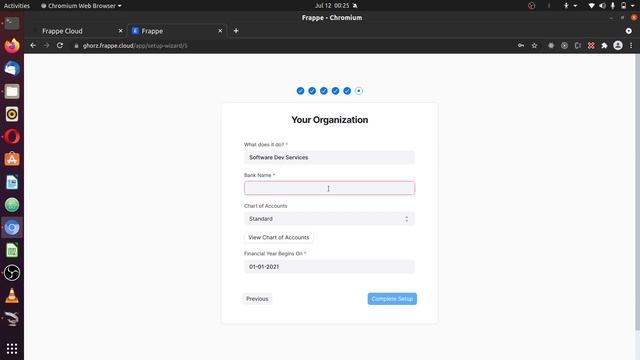This screenshot has width=640, height=360.
Task: Open the system volume indicator
Action: pos(602,6)
